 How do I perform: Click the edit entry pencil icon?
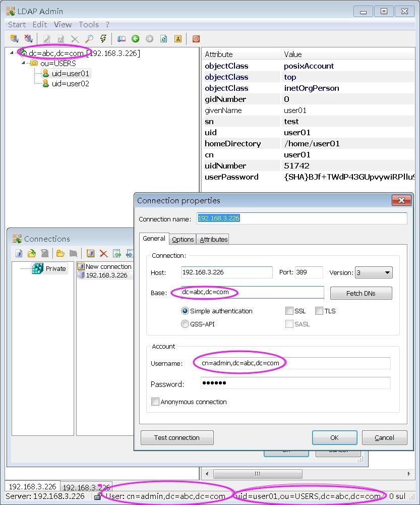coord(47,39)
